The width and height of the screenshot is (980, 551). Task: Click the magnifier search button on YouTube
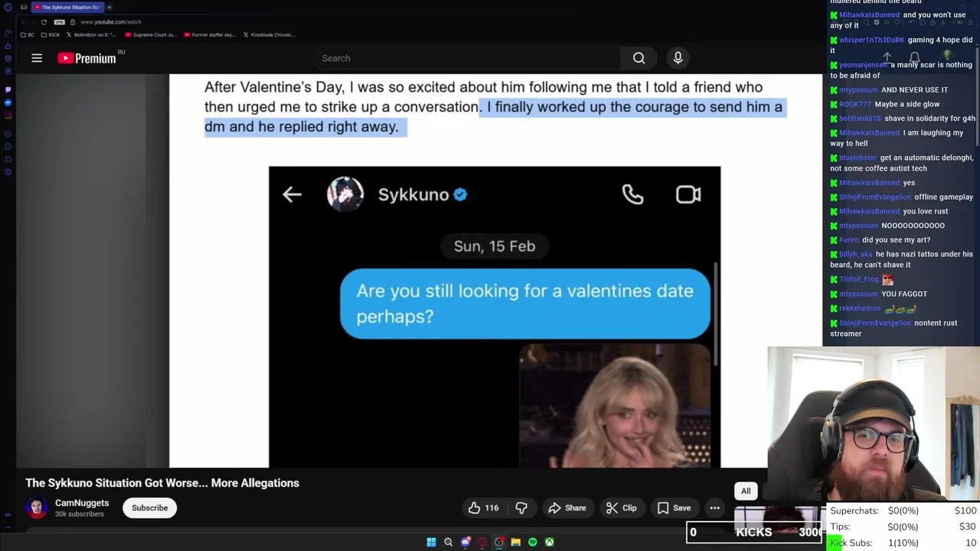click(x=639, y=58)
